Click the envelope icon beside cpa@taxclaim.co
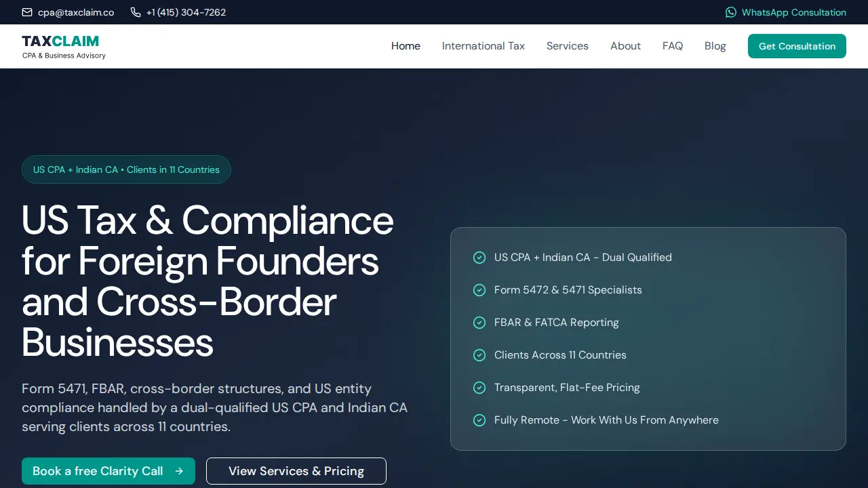The image size is (868, 488). [x=27, y=12]
